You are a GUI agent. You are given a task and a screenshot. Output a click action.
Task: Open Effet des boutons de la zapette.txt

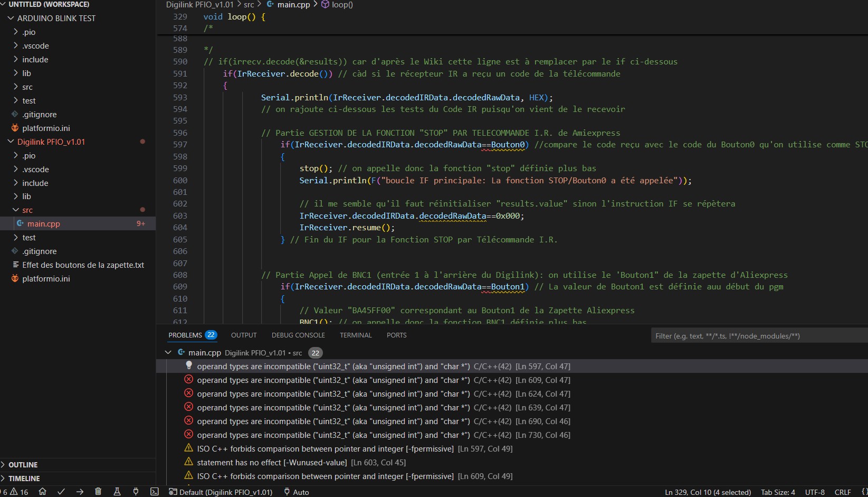click(83, 265)
